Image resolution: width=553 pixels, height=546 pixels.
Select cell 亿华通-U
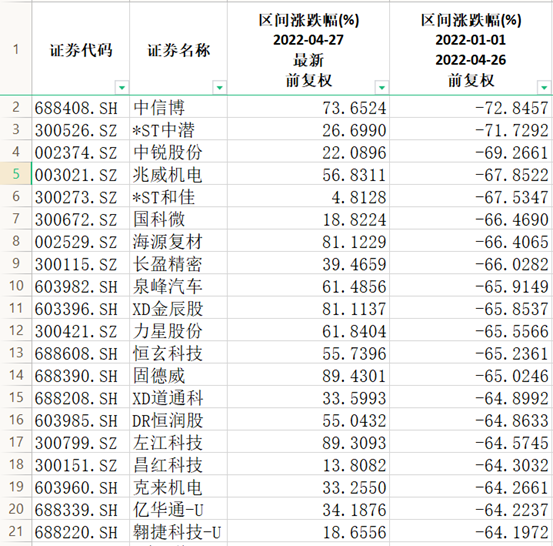tap(178, 509)
